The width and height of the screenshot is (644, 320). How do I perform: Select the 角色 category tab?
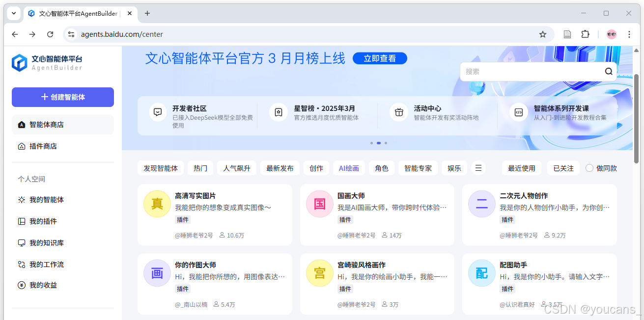(382, 168)
